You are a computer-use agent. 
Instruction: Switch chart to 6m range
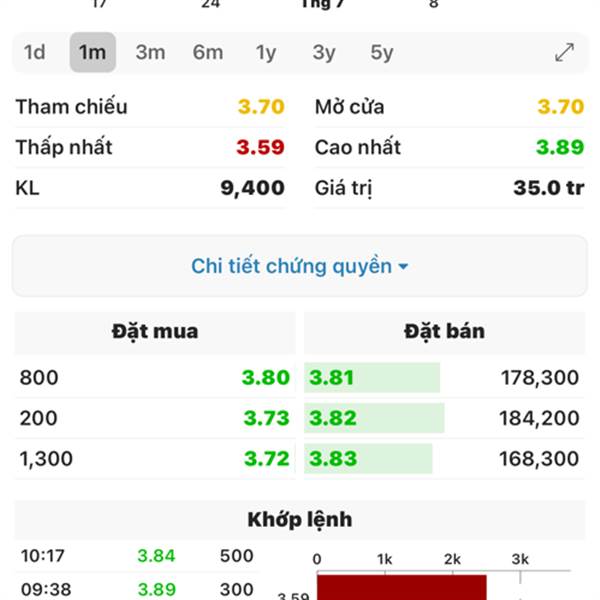pyautogui.click(x=208, y=52)
